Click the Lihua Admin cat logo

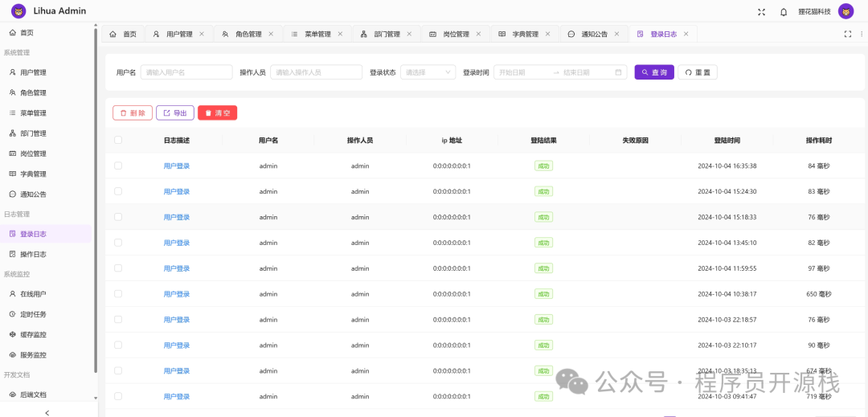[18, 11]
